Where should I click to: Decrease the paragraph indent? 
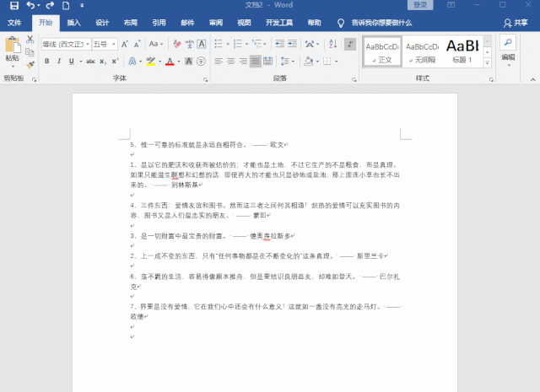tap(279, 44)
